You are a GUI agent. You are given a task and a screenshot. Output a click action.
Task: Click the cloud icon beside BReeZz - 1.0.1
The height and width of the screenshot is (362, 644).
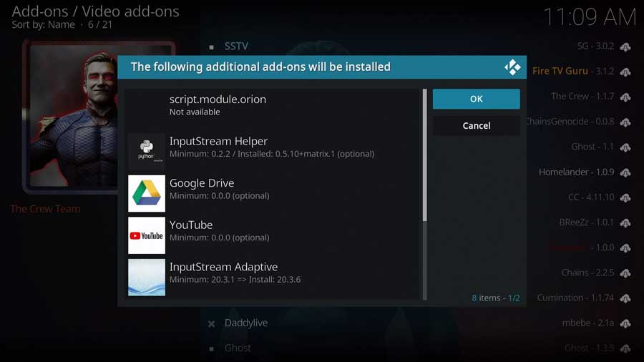pos(625,223)
